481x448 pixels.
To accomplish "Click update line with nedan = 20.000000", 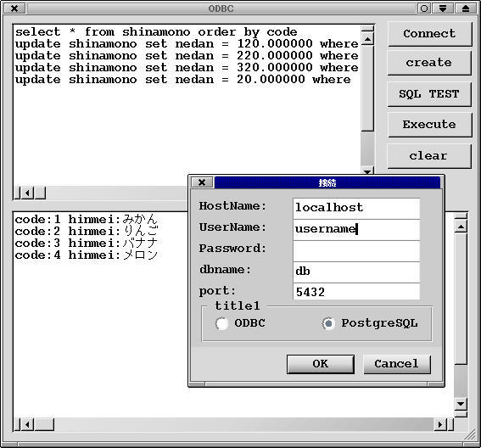I will [x=183, y=80].
